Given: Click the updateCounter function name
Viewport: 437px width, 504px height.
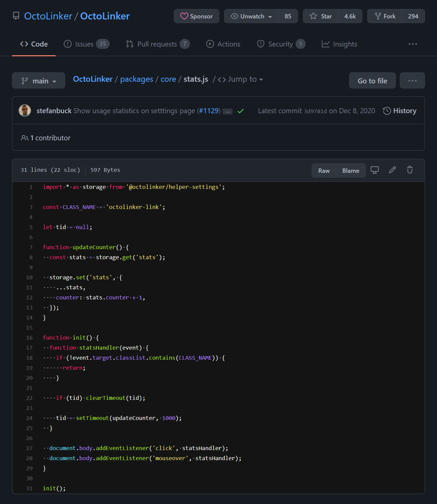Looking at the screenshot, I should 94,247.
